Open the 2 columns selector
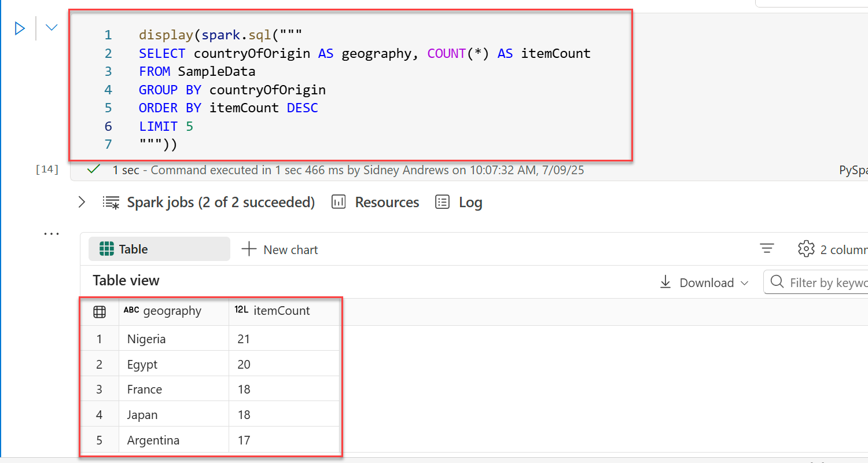This screenshot has width=868, height=463. point(844,249)
